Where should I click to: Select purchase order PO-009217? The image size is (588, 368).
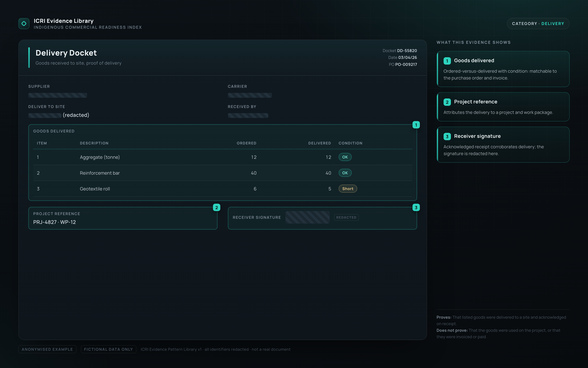coord(406,65)
